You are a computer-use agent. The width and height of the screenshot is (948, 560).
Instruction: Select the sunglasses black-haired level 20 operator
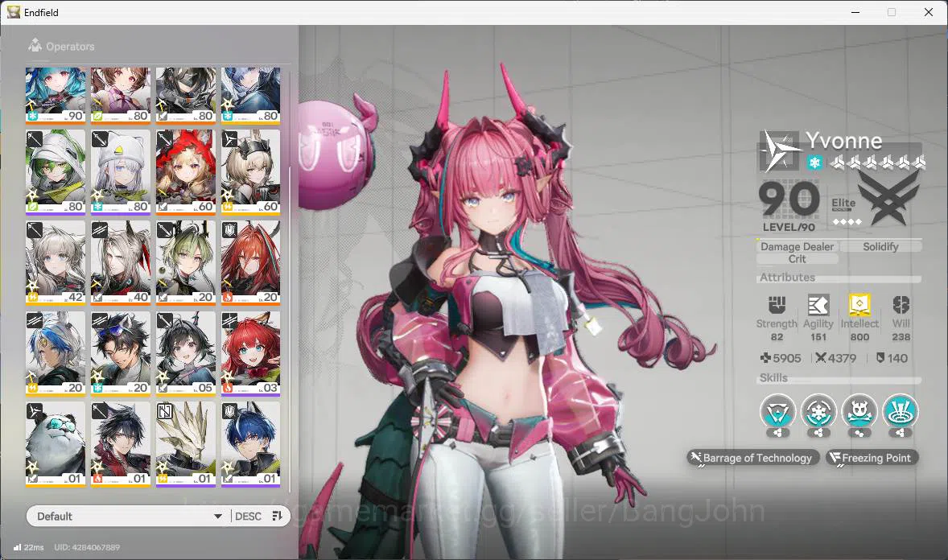[x=121, y=353]
